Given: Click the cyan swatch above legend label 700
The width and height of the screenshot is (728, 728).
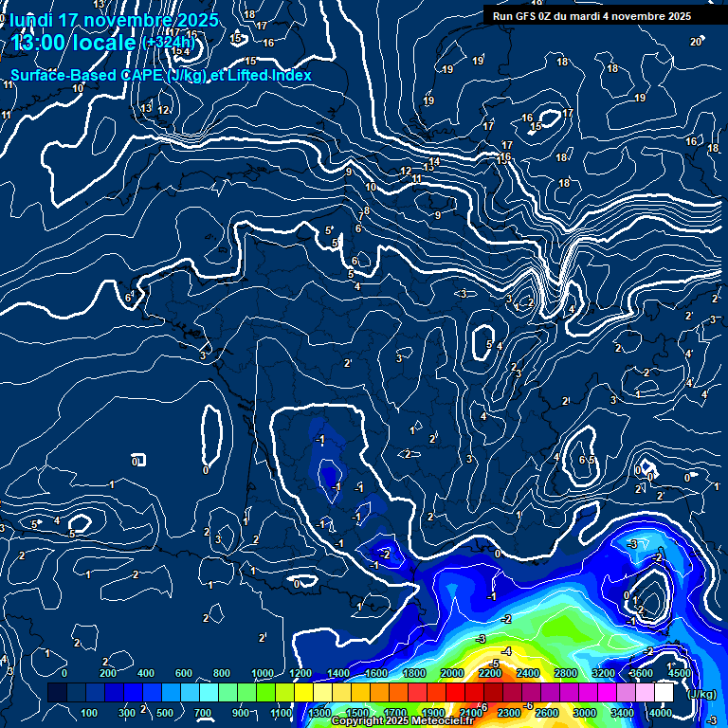Looking at the screenshot, I should click(x=209, y=692).
